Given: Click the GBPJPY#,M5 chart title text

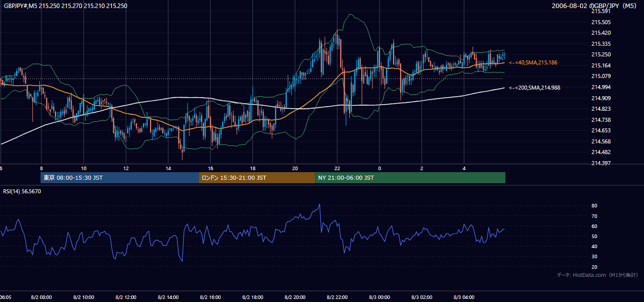Looking at the screenshot, I should (x=66, y=6).
